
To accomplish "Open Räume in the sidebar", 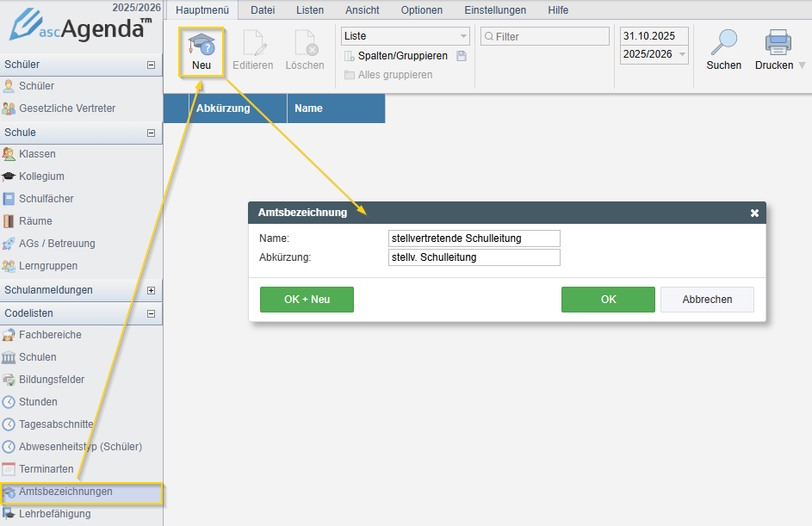I will coord(35,221).
